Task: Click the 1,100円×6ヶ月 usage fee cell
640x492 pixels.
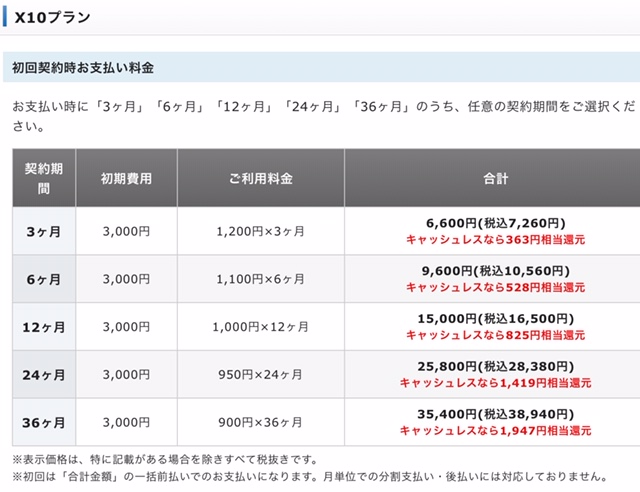Action: coord(261,279)
